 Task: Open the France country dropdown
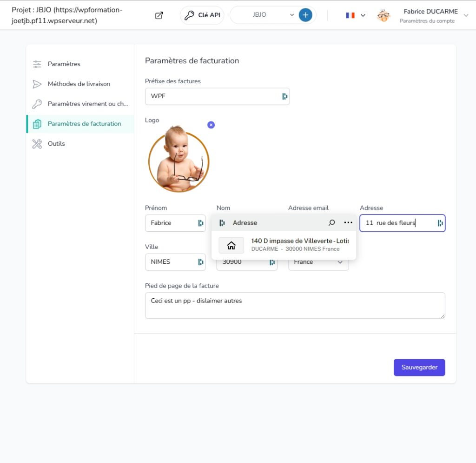tap(318, 262)
